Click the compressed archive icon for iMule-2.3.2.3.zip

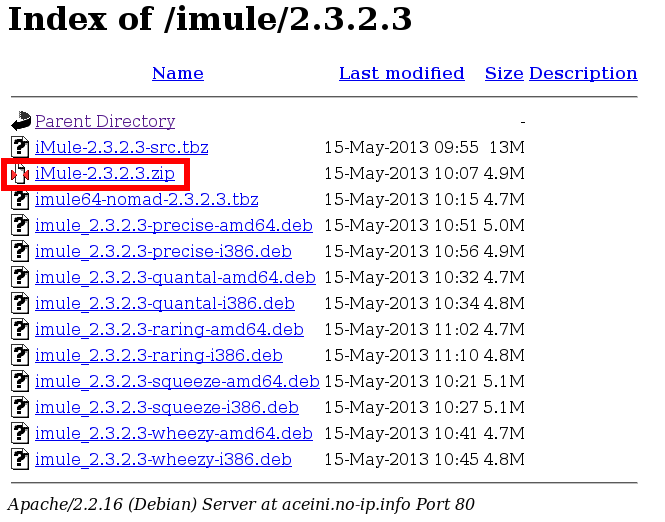pyautogui.click(x=21, y=174)
